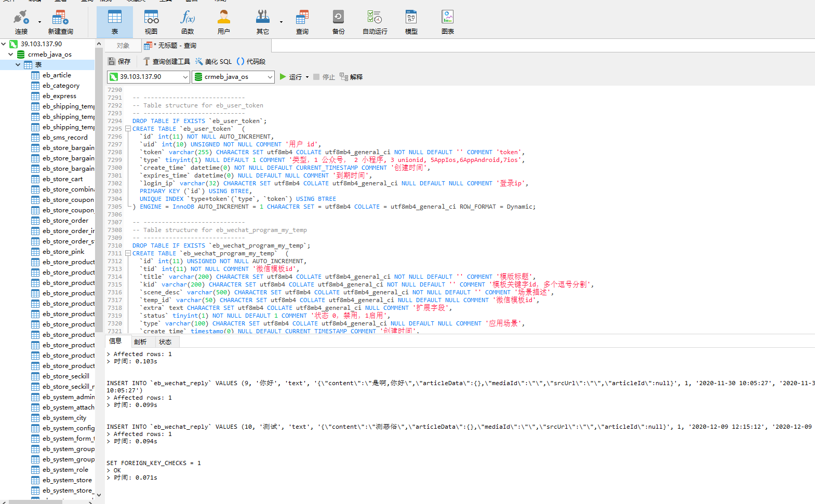Screen dimensions: 815x504
Task: Select the eb_article table
Action: point(57,75)
